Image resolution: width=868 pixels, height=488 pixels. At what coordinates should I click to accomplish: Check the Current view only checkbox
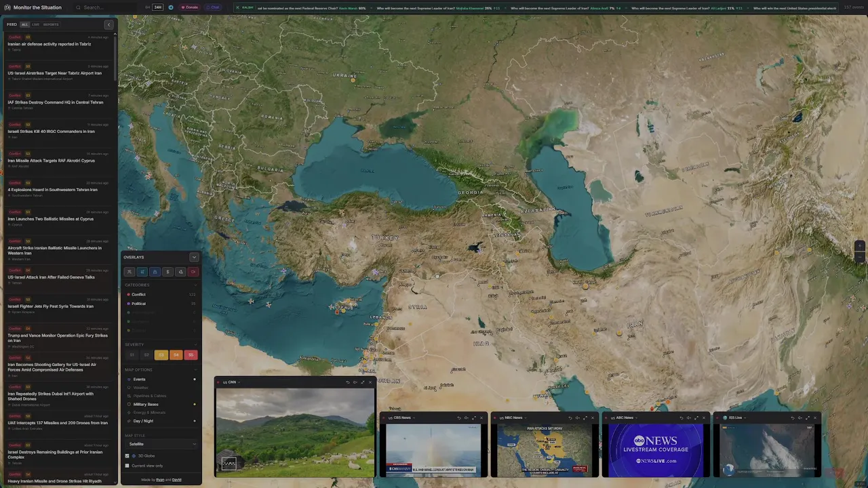[127, 466]
